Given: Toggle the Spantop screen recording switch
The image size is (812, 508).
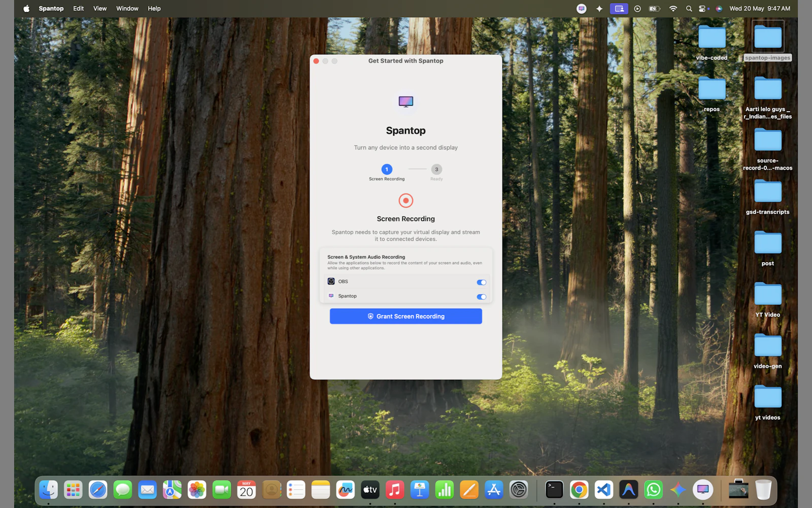Looking at the screenshot, I should tap(481, 297).
